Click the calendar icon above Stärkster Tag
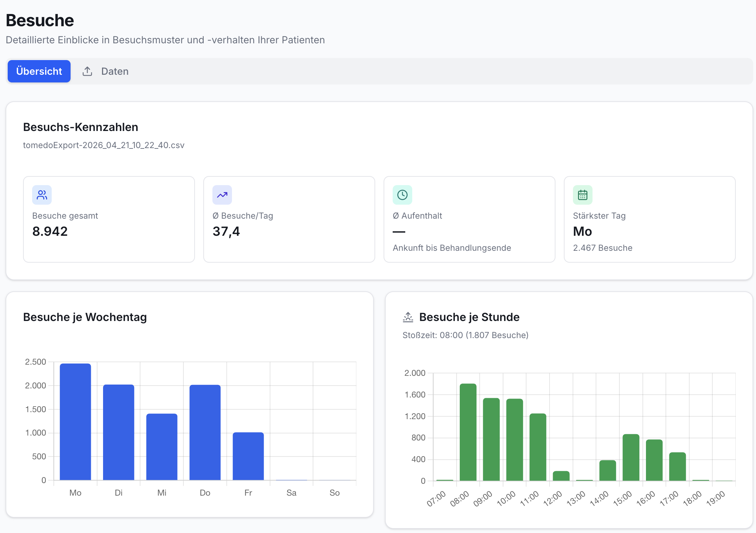The height and width of the screenshot is (533, 756). (x=583, y=195)
